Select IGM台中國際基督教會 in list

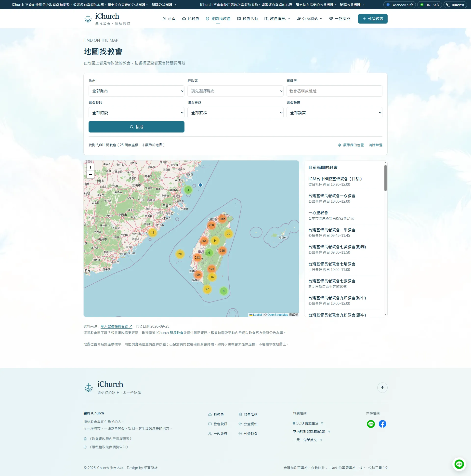point(344,182)
